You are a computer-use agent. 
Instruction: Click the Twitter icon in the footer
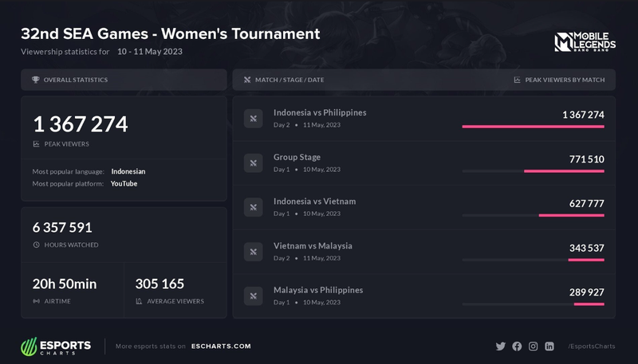pyautogui.click(x=501, y=346)
